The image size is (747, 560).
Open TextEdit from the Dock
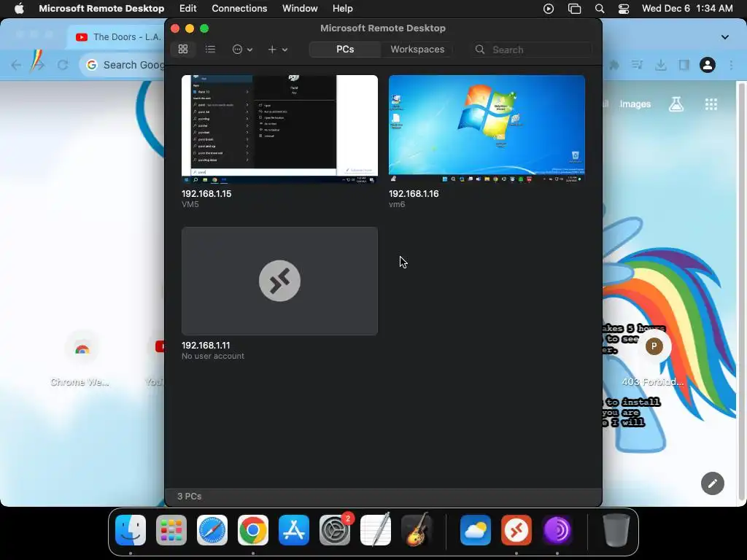[376, 530]
